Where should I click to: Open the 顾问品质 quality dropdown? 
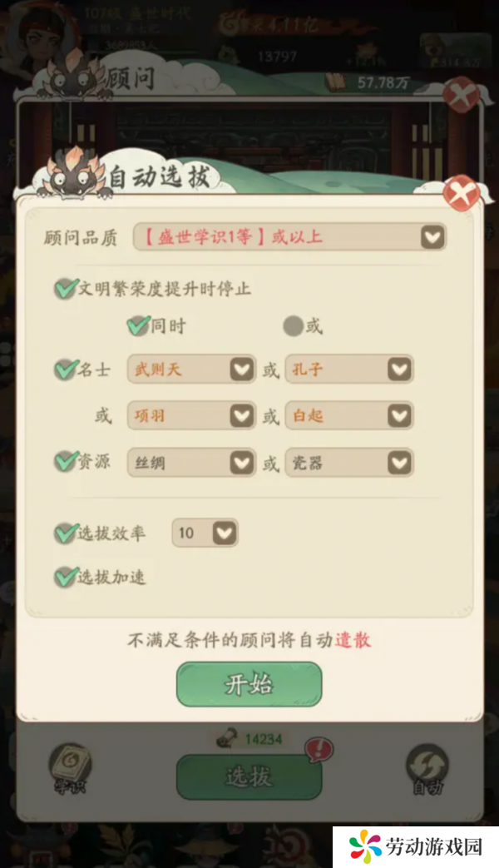(289, 237)
